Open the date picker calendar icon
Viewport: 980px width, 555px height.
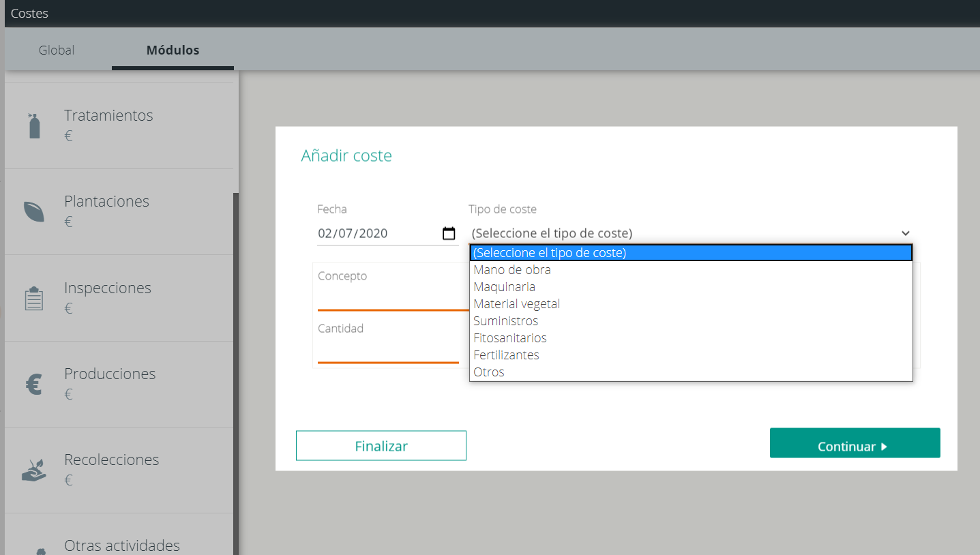[449, 232]
